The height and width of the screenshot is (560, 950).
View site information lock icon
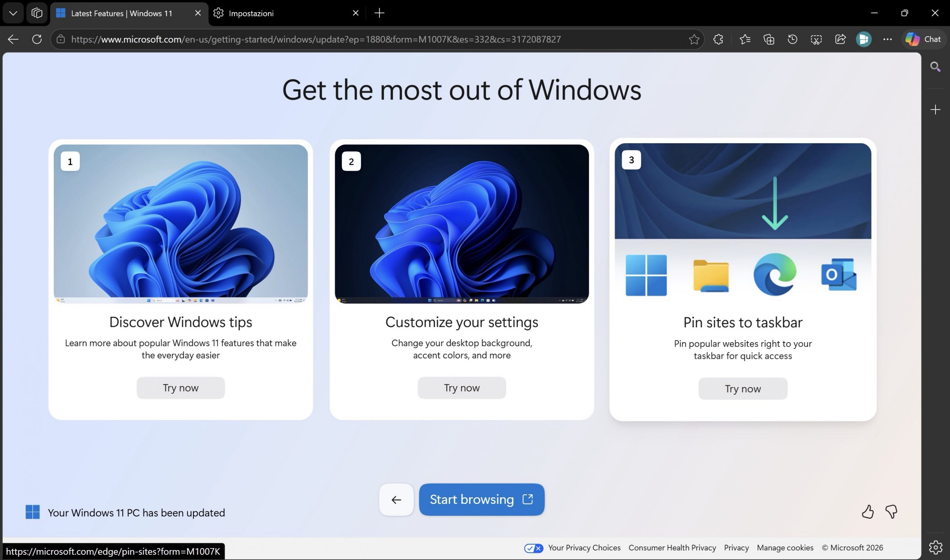click(61, 39)
